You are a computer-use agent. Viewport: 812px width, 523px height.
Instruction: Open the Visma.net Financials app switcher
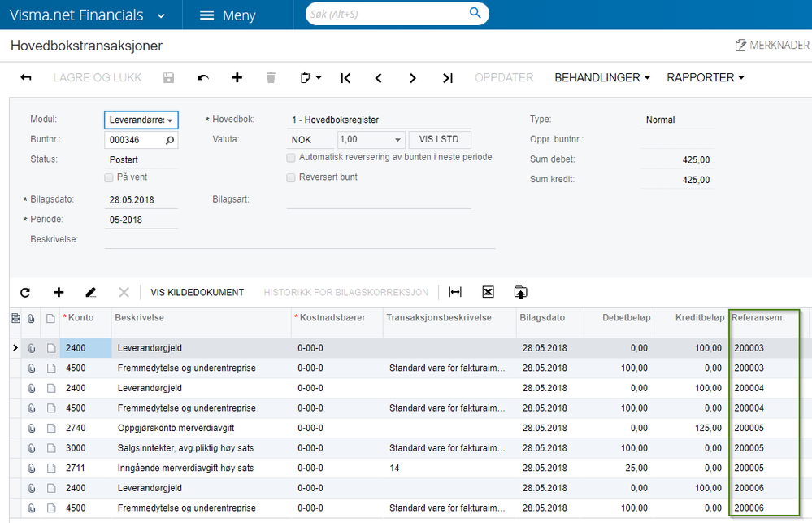tap(87, 15)
